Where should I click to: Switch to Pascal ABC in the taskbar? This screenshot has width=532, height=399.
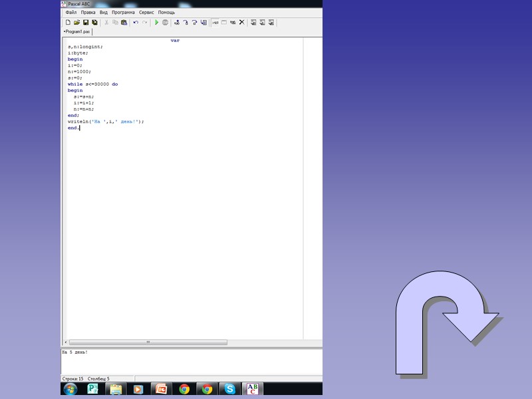pos(253,389)
